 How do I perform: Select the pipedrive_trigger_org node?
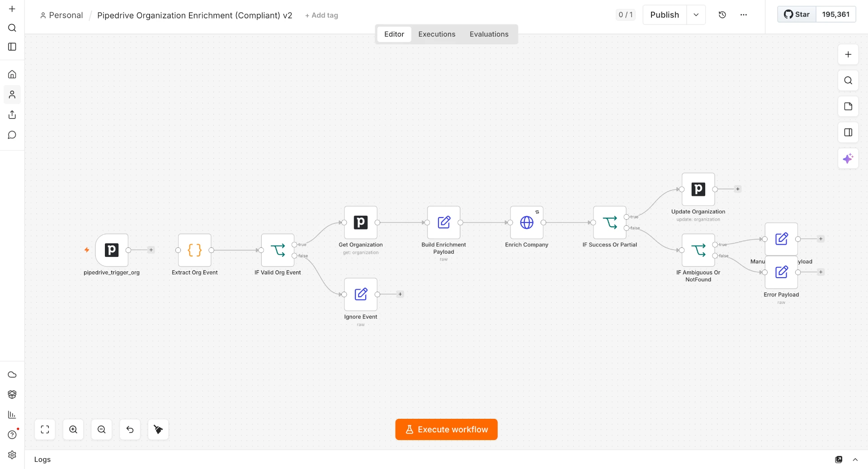pyautogui.click(x=112, y=250)
